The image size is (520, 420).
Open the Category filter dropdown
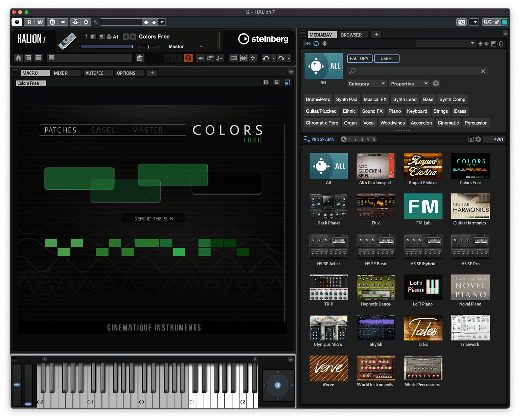pyautogui.click(x=367, y=84)
